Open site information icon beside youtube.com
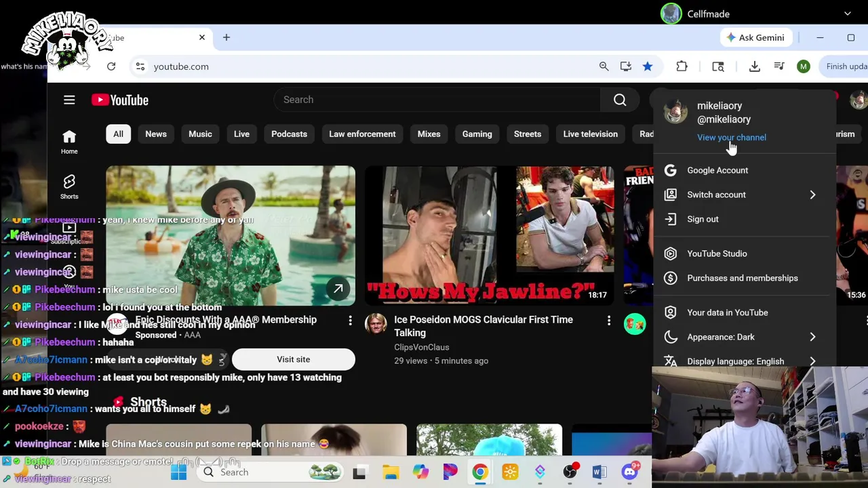Screen dimensions: 868x488 (x=140, y=66)
